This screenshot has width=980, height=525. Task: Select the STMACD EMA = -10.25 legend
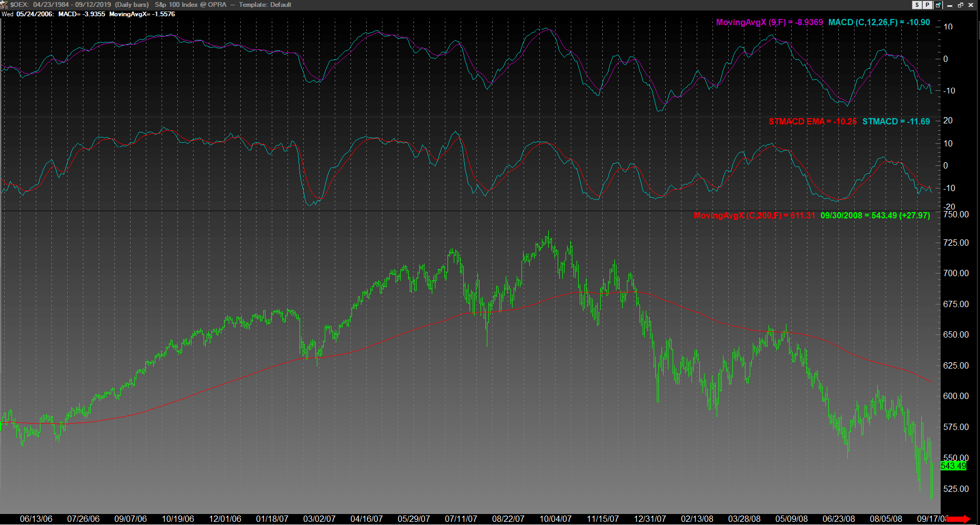813,121
